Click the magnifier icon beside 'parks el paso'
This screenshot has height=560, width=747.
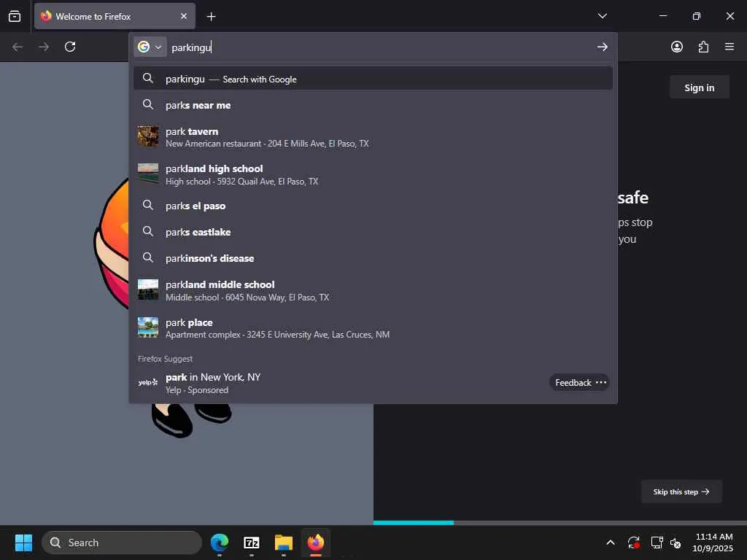tap(147, 205)
